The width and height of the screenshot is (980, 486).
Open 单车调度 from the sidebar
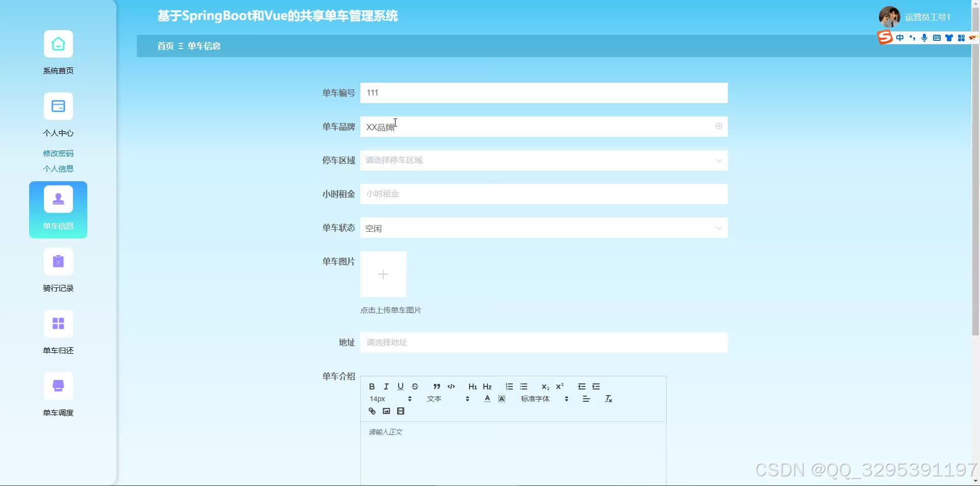58,396
